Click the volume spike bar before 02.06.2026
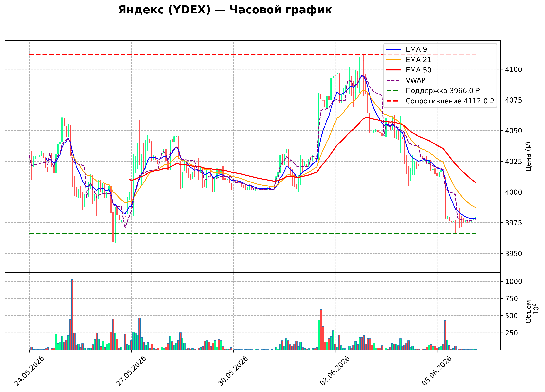545x392 pixels. pyautogui.click(x=321, y=330)
